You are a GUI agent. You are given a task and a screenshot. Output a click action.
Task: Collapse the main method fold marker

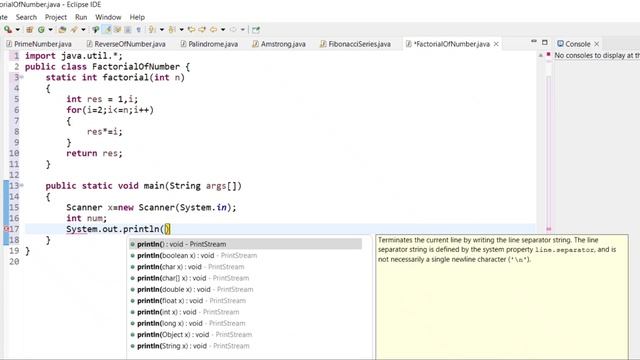[x=22, y=185]
